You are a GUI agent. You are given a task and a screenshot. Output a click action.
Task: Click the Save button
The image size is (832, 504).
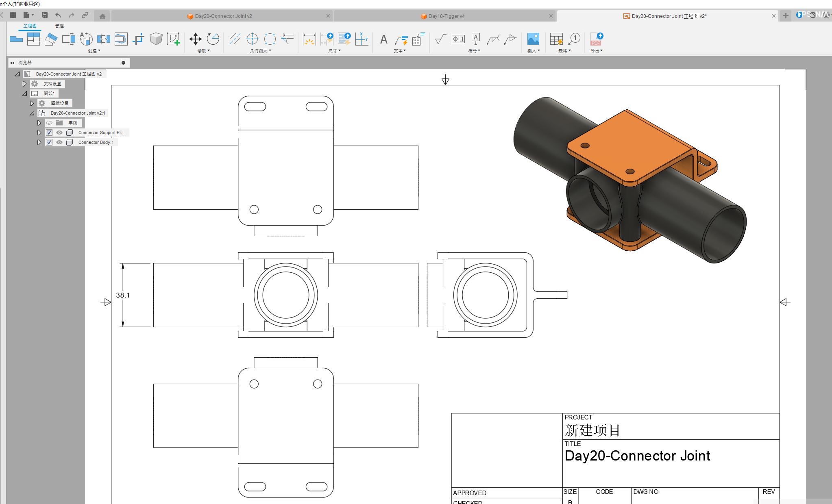(x=45, y=15)
